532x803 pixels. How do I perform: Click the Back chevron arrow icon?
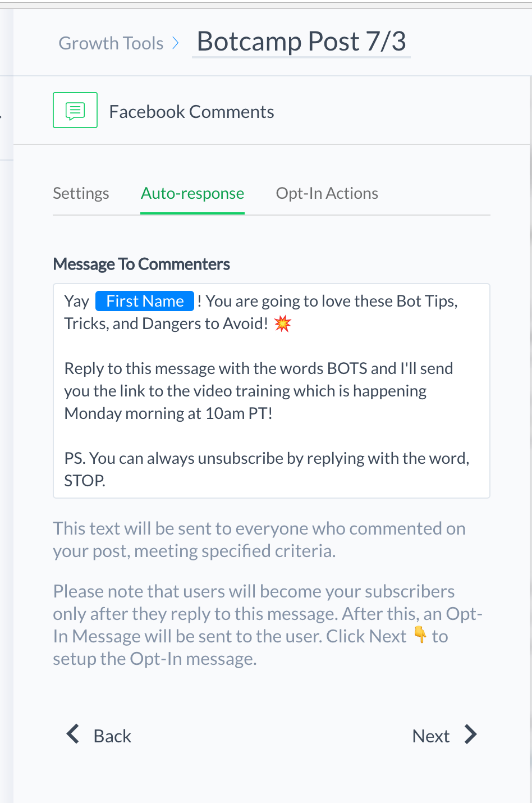[x=73, y=734]
